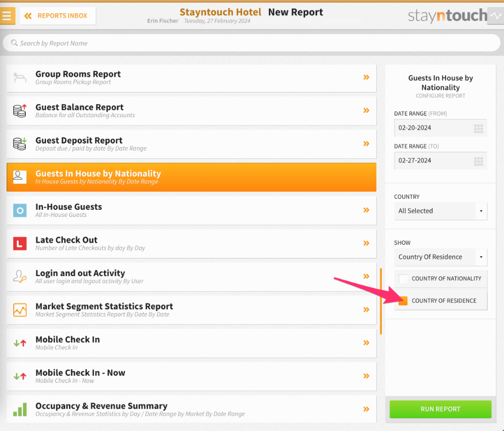Click Market Segment Statistics Report title
This screenshot has width=504, height=431.
click(104, 306)
